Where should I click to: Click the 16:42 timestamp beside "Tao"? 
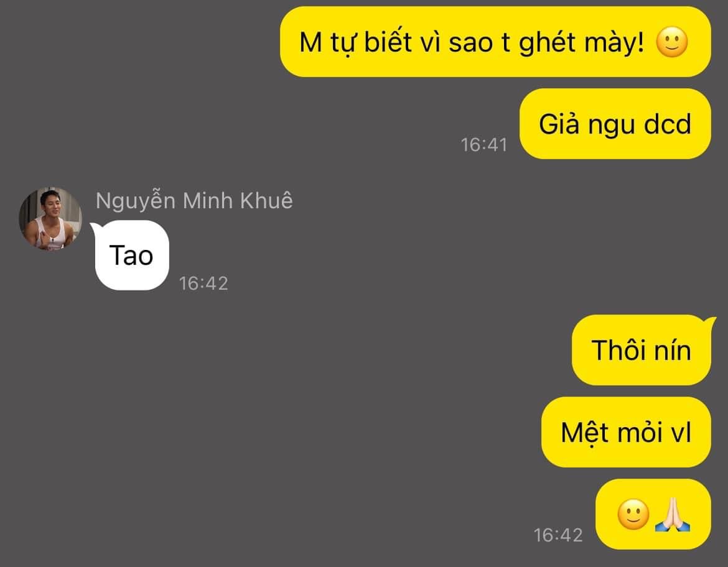pos(203,283)
